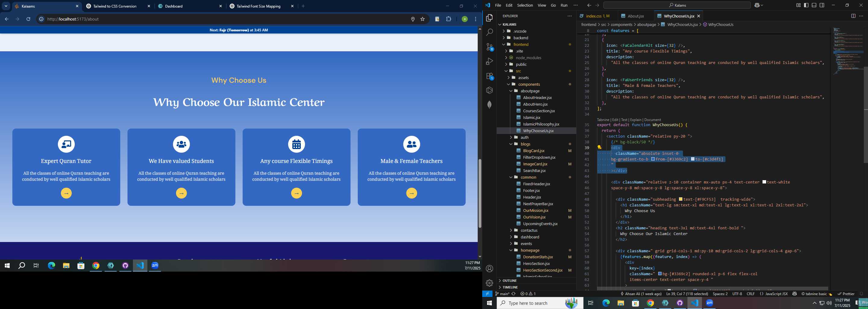868x309 pixels.
Task: Click VS Code Go Forward arrow
Action: (597, 5)
